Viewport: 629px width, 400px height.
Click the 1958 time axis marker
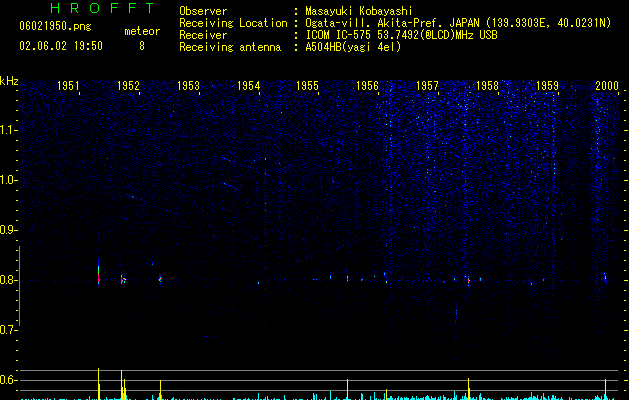point(487,85)
